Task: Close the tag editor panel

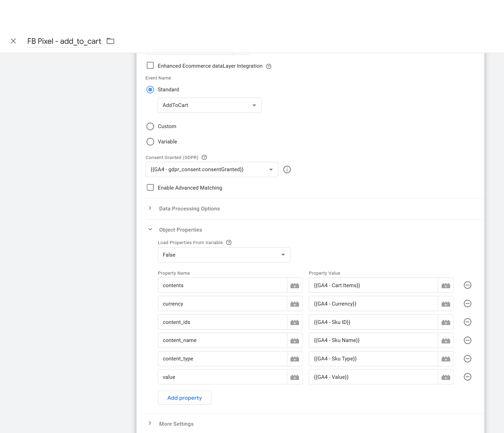Action: pyautogui.click(x=13, y=41)
